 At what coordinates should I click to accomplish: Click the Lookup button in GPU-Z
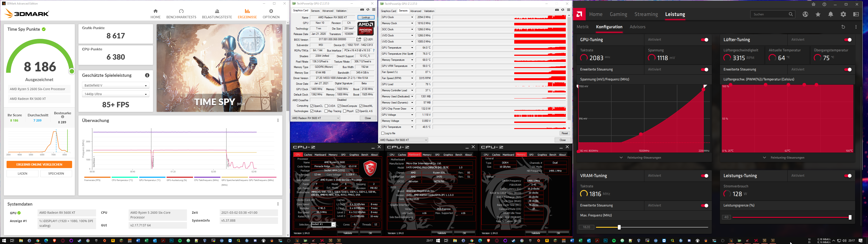(366, 17)
